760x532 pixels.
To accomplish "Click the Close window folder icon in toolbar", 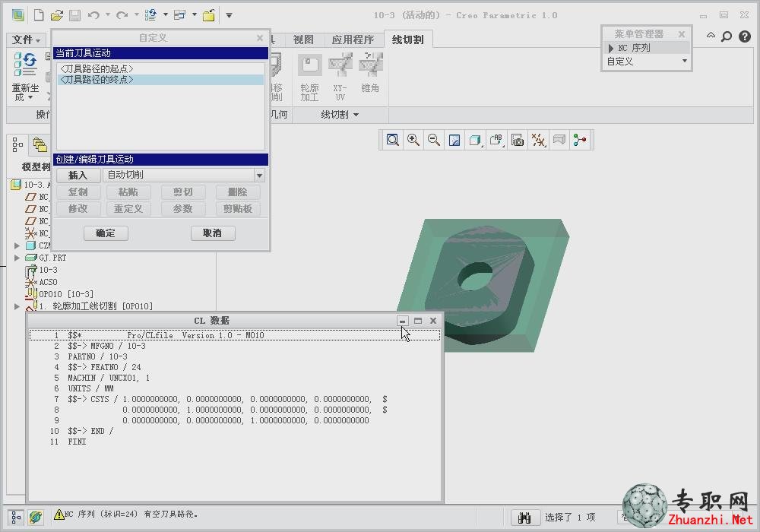I will coord(209,15).
